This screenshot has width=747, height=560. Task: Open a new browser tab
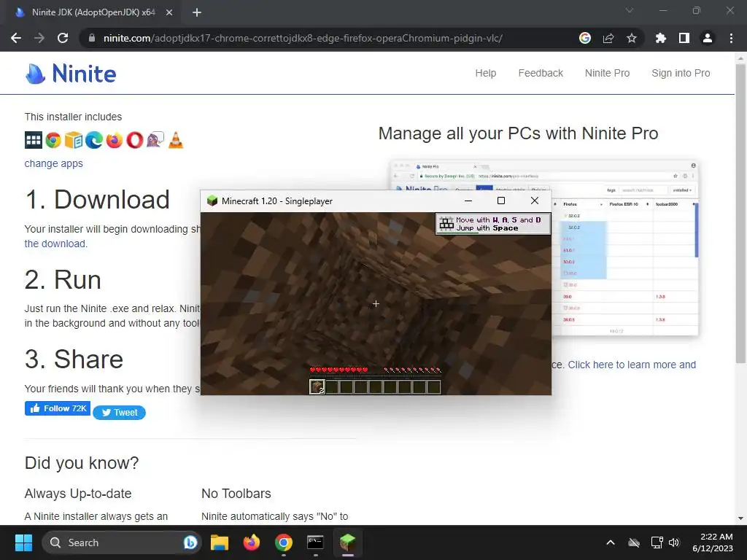pos(197,12)
